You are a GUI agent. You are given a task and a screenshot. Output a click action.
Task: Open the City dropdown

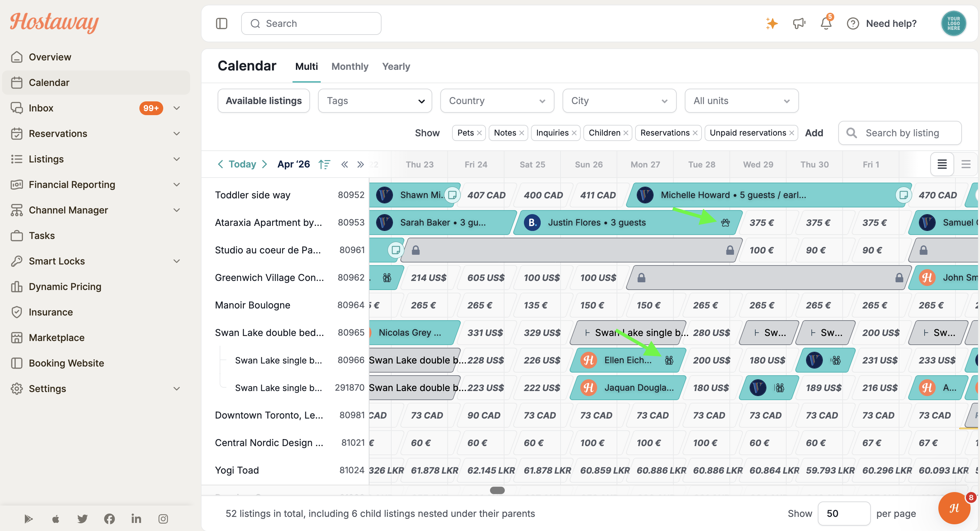tap(619, 101)
